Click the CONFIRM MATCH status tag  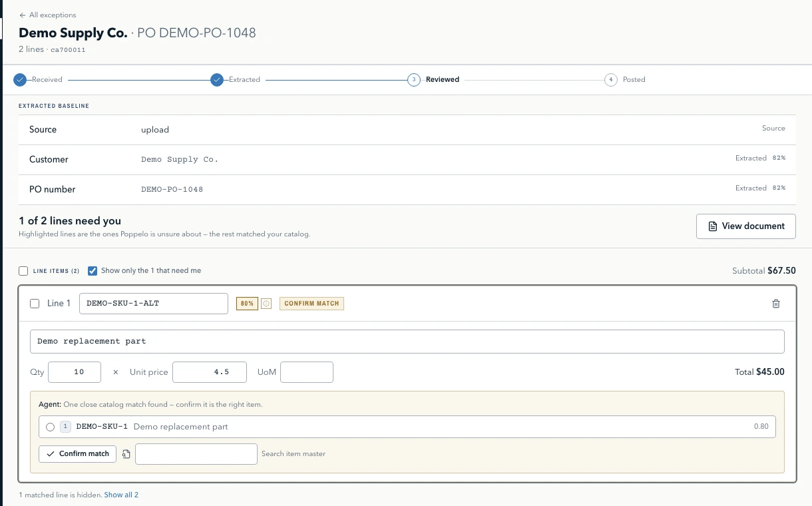pyautogui.click(x=311, y=304)
